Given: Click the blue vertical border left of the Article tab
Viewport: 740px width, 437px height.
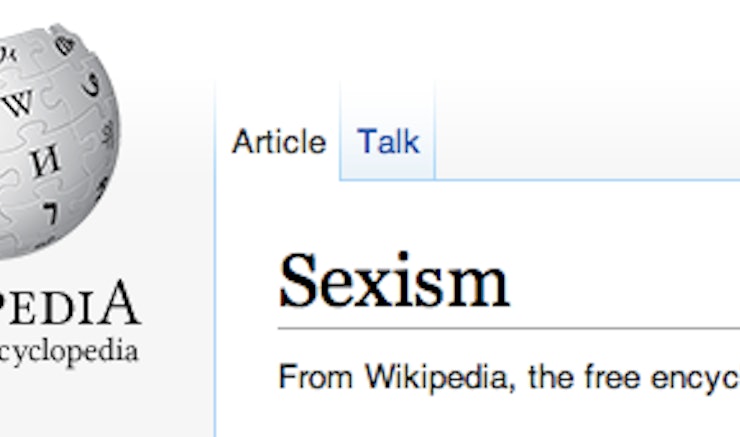Looking at the screenshot, I should (x=215, y=260).
